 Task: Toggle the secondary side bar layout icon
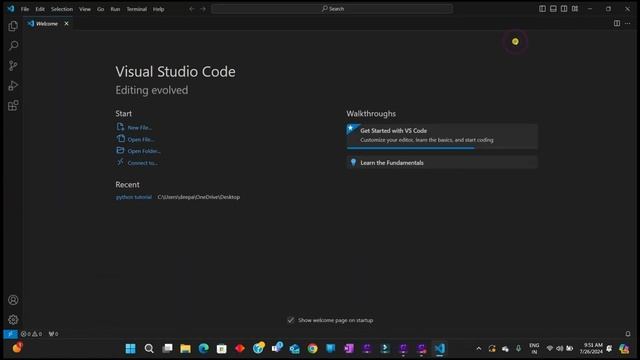564,9
